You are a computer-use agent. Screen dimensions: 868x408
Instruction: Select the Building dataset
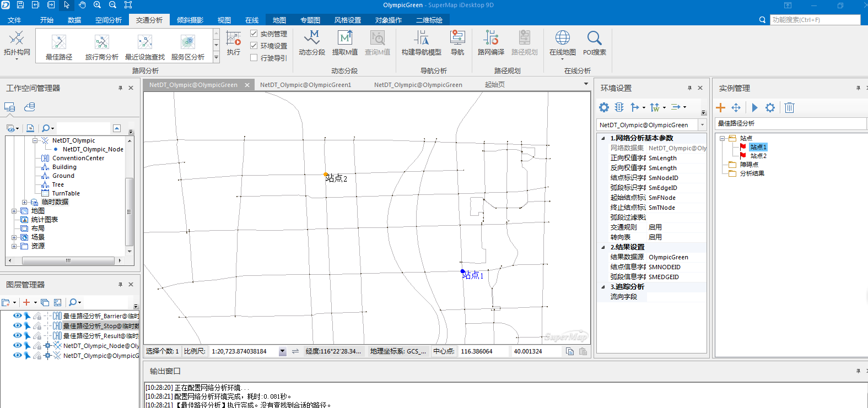click(x=64, y=167)
